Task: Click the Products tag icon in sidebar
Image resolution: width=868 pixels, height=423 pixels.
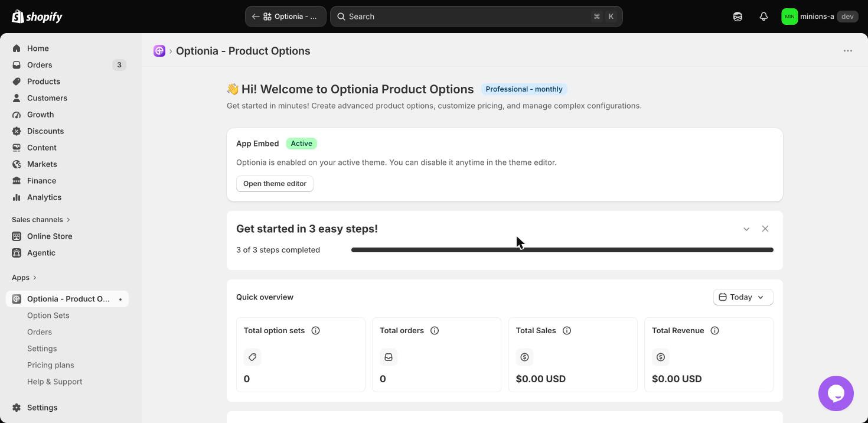Action: (x=17, y=82)
